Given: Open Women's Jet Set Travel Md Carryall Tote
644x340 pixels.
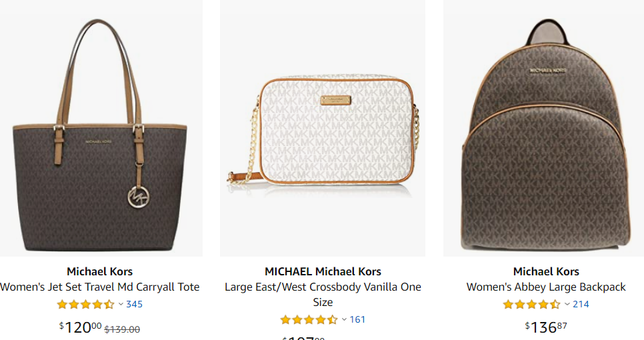Looking at the screenshot, I should [100, 287].
